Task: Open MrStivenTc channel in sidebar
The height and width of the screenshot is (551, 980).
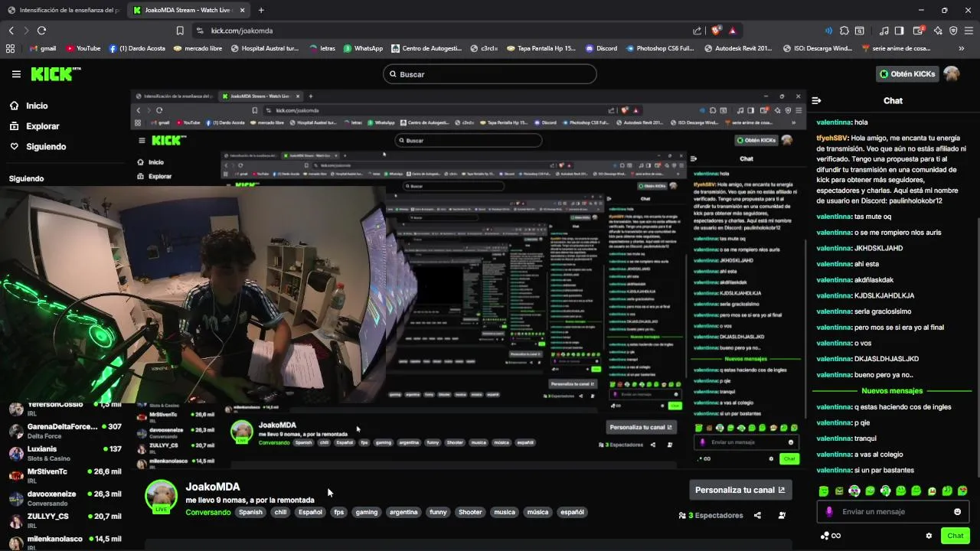Action: [x=65, y=476]
